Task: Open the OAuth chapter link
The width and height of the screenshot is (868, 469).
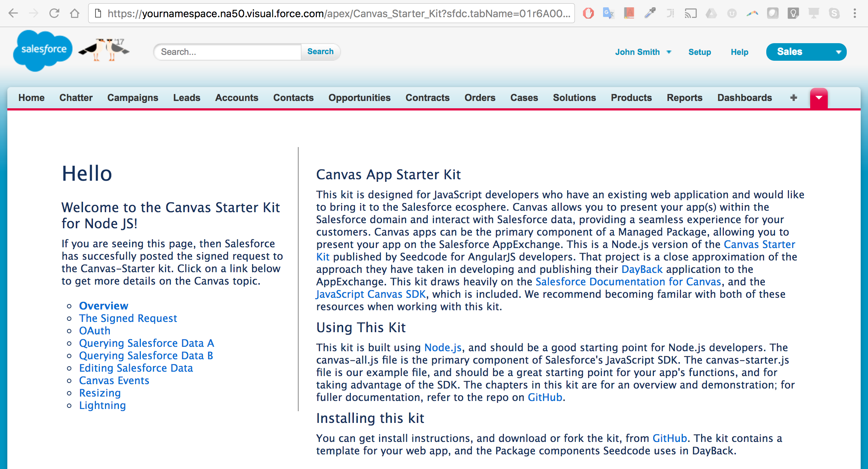Action: 95,331
